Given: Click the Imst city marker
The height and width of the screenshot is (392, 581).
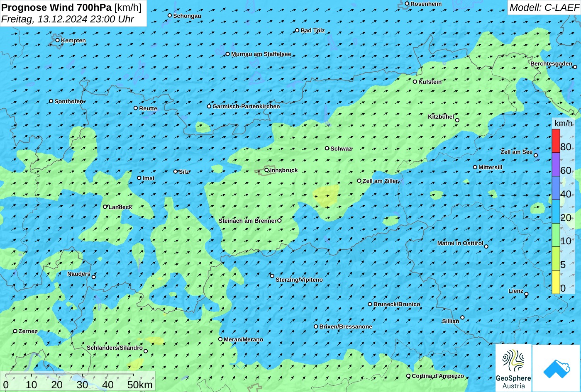Looking at the screenshot, I should pos(139,178).
